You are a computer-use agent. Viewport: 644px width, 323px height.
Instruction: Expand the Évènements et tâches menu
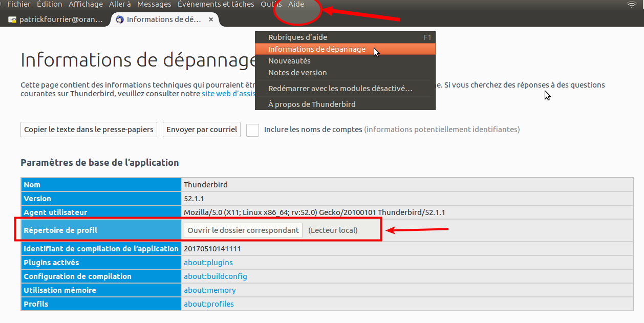[x=216, y=4]
